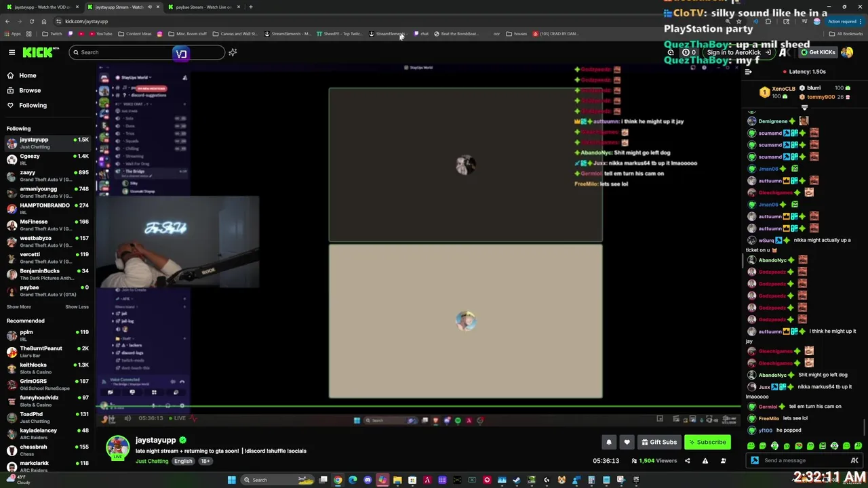Switch to the jaystayupp VOD browser tab
The width and height of the screenshot is (868, 488).
[x=43, y=7]
